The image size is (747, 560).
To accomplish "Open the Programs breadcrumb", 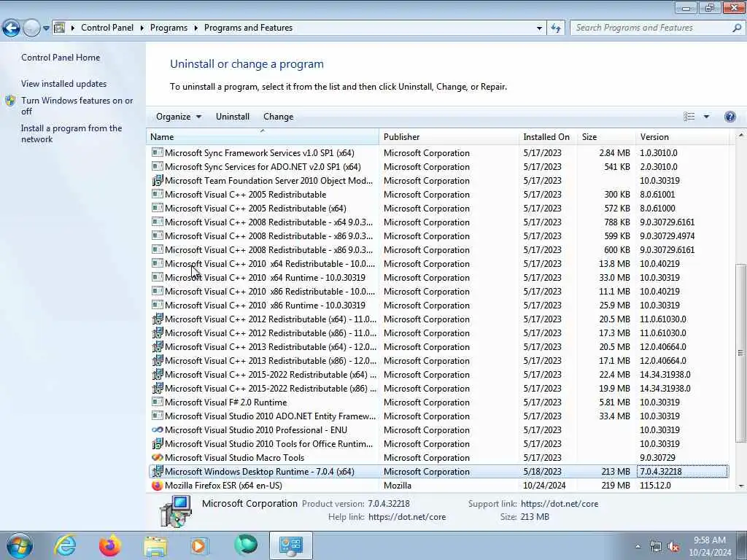I will [169, 28].
